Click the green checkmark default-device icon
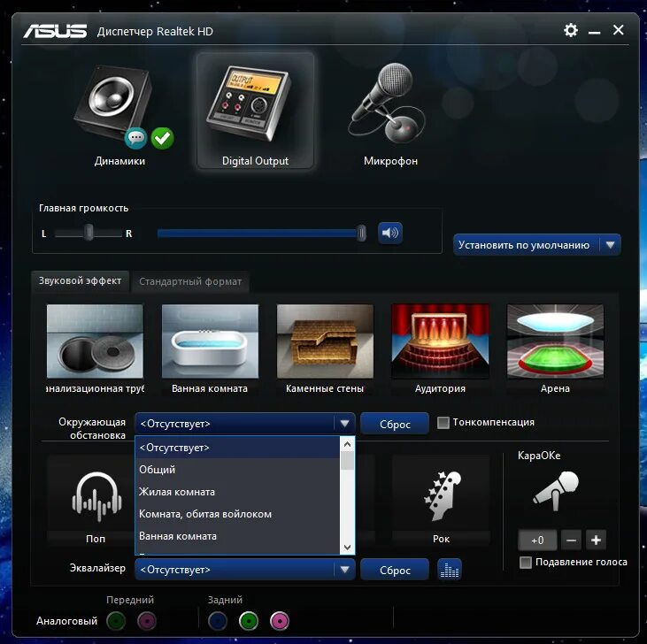The width and height of the screenshot is (647, 644). point(163,138)
